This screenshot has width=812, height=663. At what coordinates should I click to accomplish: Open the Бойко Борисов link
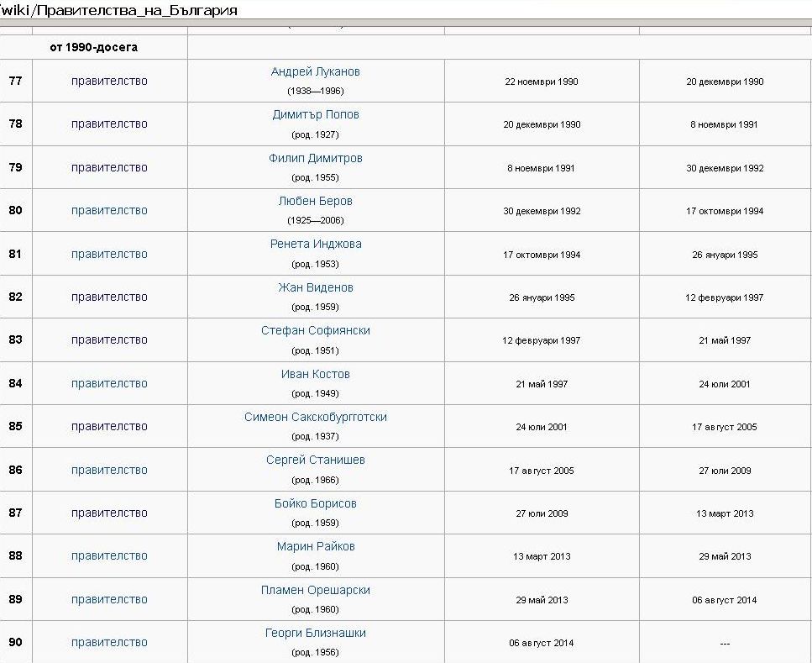point(316,504)
